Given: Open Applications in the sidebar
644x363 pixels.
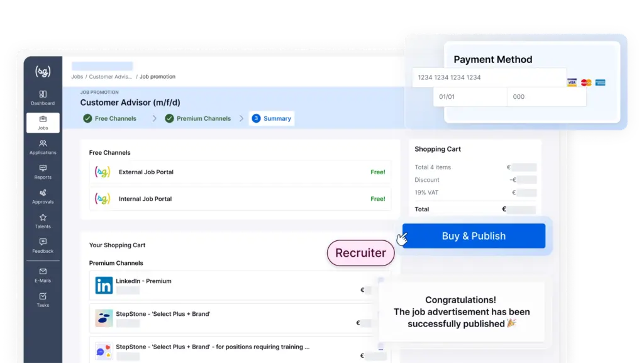Looking at the screenshot, I should (43, 143).
